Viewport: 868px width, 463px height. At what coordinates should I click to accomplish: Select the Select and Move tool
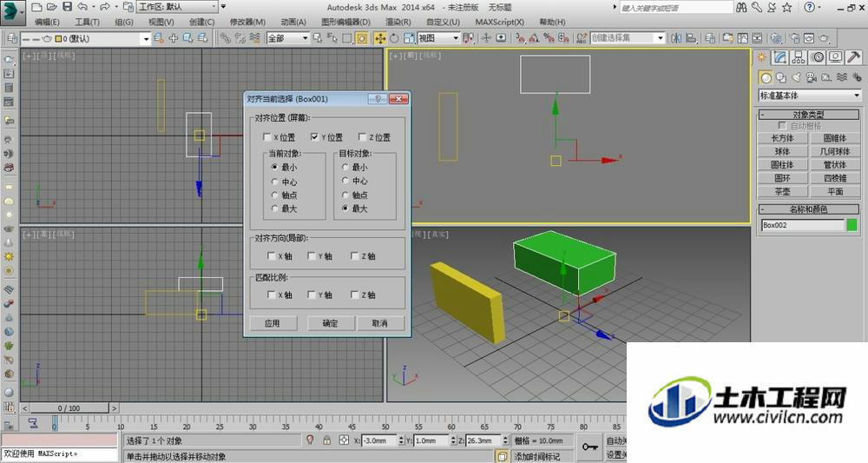point(380,38)
